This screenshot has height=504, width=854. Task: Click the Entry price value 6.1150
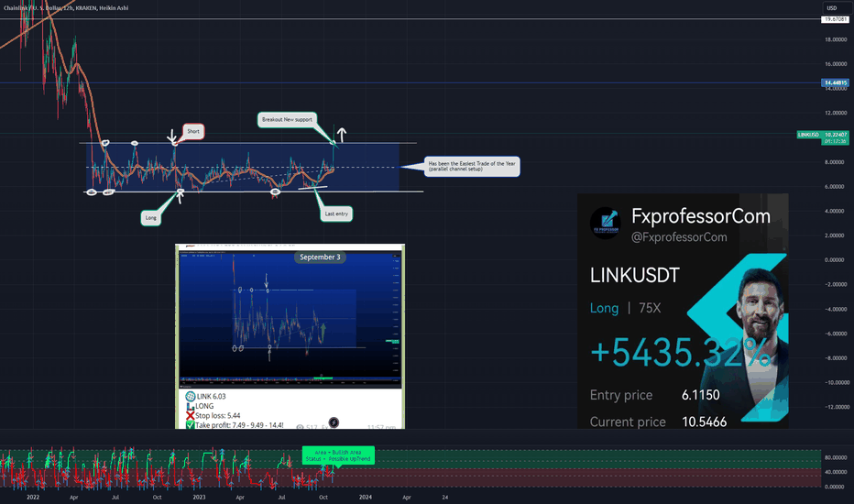[x=700, y=395]
